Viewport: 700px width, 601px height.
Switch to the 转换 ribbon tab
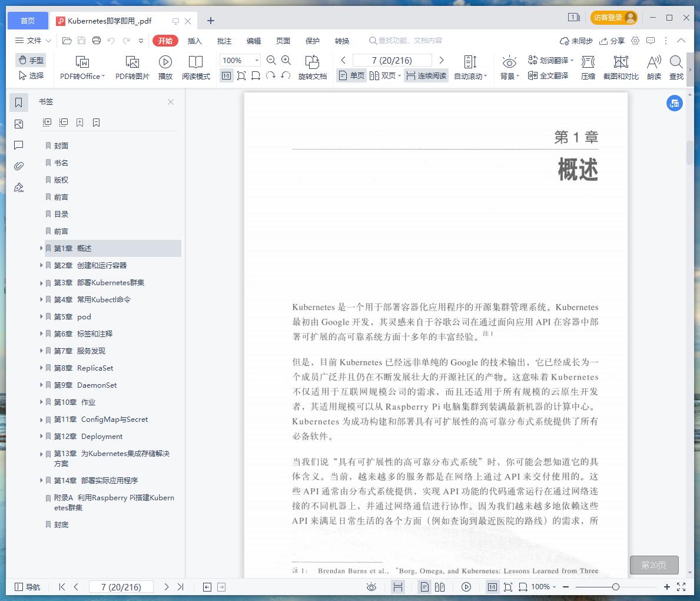click(x=342, y=41)
